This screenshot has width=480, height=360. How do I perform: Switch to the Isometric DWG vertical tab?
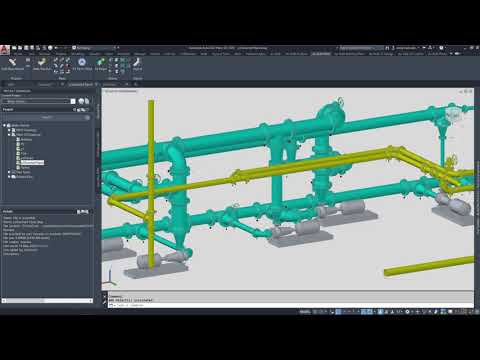(x=98, y=178)
